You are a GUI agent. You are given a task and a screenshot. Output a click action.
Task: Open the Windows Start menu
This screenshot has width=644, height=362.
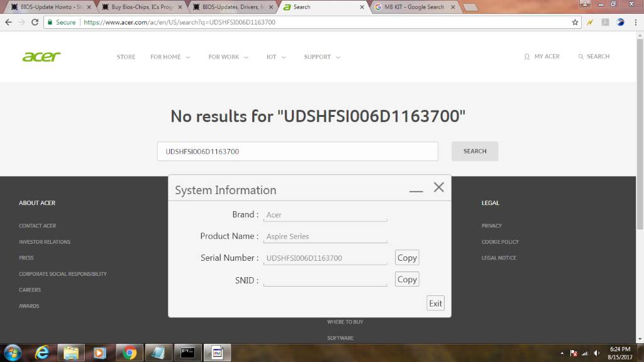[x=13, y=353]
